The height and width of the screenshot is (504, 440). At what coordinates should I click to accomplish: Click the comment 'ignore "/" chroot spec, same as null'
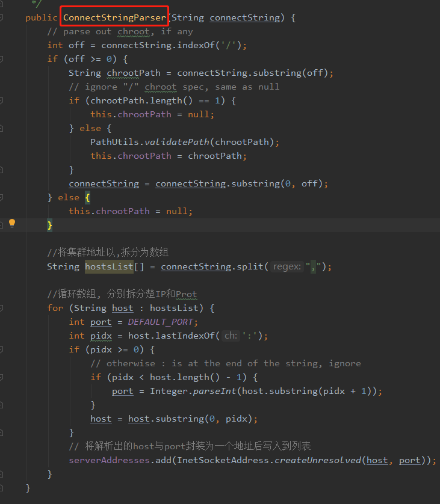tap(174, 87)
